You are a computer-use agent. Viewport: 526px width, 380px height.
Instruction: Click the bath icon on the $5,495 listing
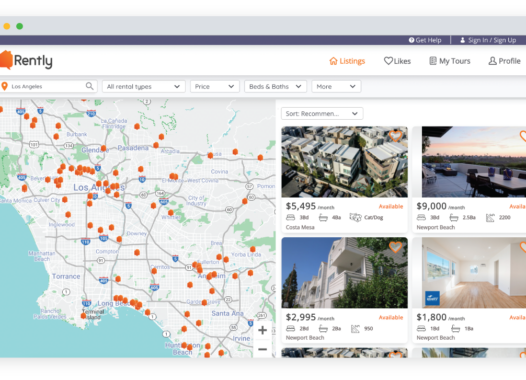click(x=323, y=218)
